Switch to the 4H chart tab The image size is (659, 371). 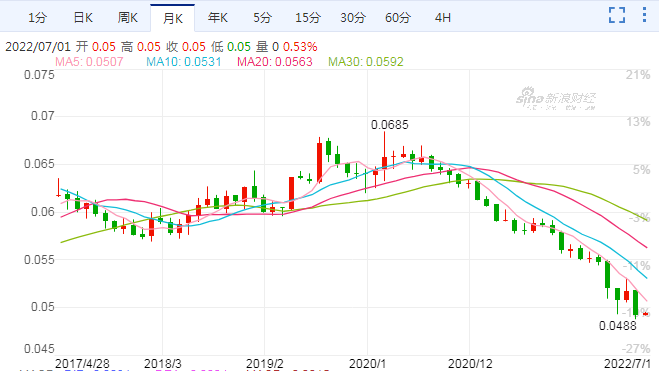[443, 18]
